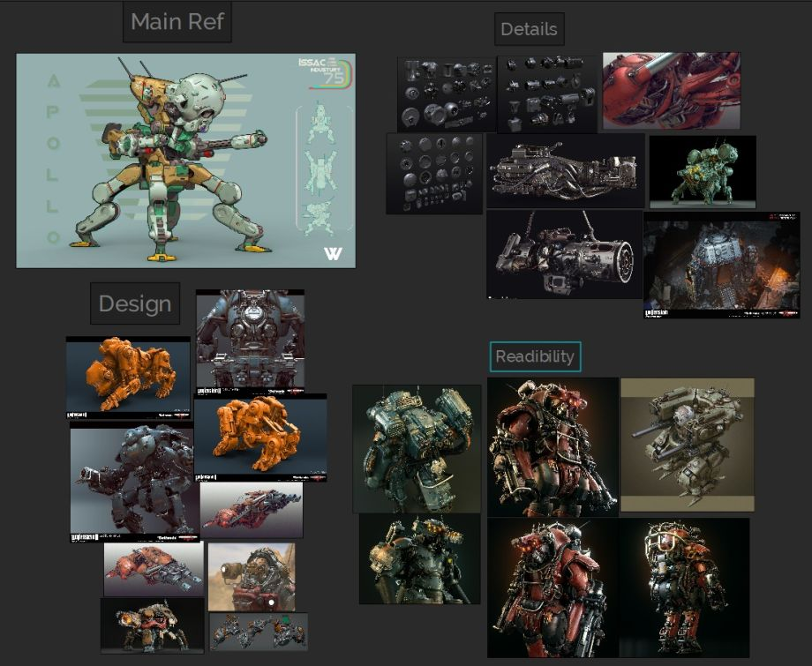Choose the small multi-robot lineup image
The image size is (812, 666).
point(259,632)
